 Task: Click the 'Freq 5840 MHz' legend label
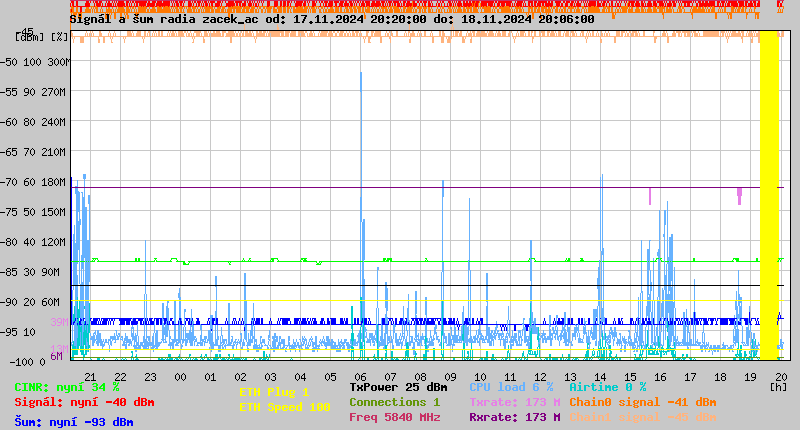[395, 417]
